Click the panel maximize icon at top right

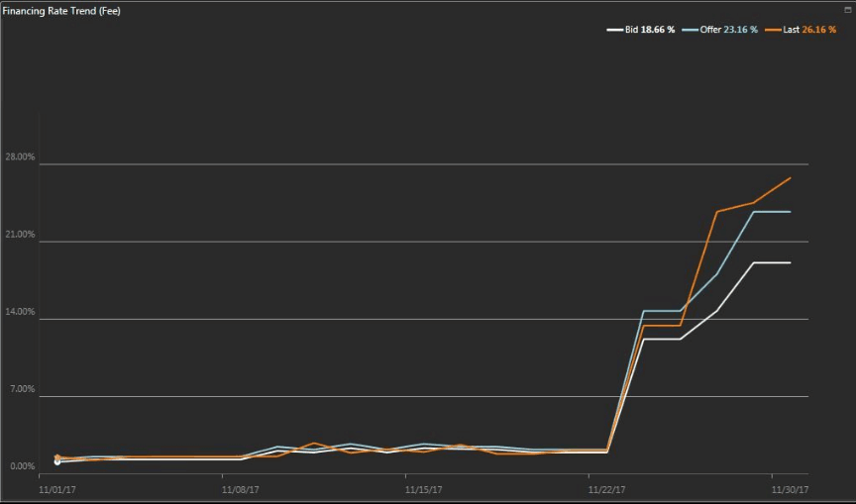848,9
